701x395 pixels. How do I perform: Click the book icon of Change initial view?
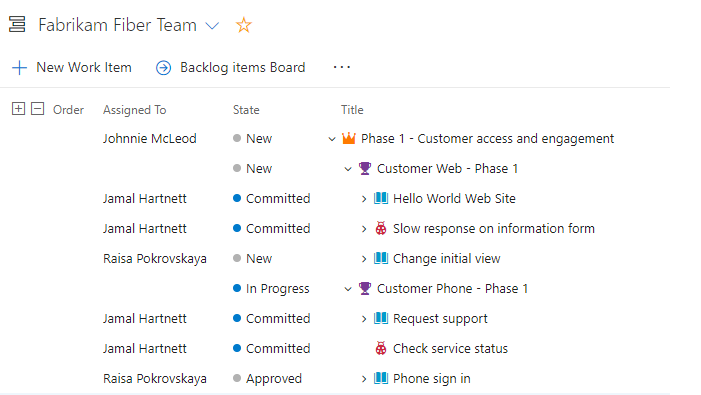(x=381, y=258)
